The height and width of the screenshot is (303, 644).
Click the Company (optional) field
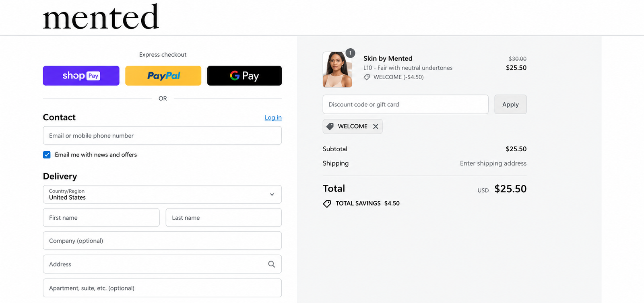tap(162, 241)
